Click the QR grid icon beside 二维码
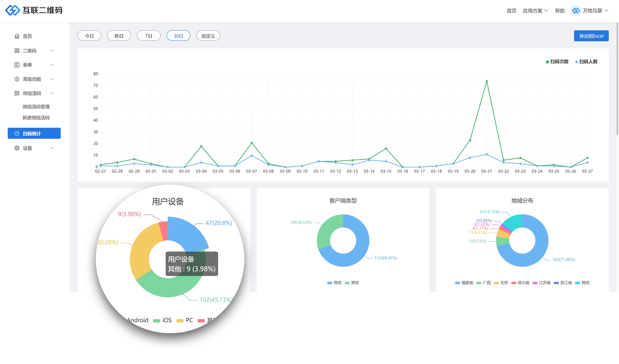619x364 pixels. point(17,51)
